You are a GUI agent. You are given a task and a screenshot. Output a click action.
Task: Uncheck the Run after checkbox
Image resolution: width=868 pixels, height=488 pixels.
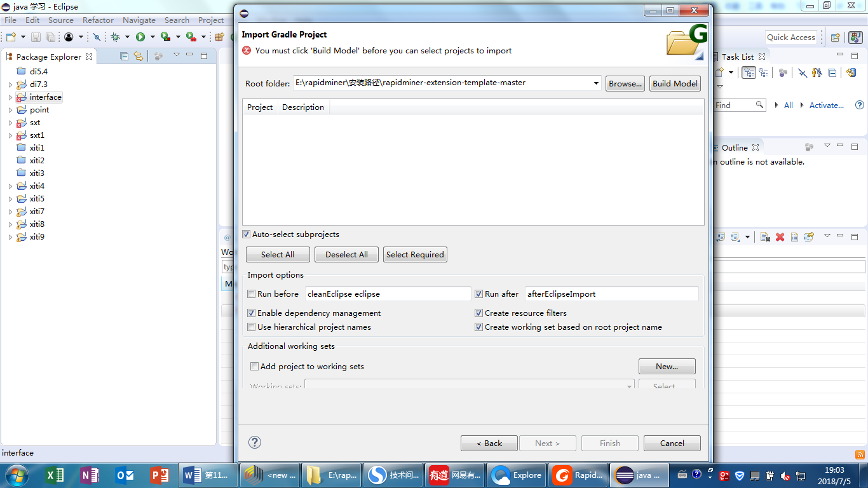tap(479, 294)
